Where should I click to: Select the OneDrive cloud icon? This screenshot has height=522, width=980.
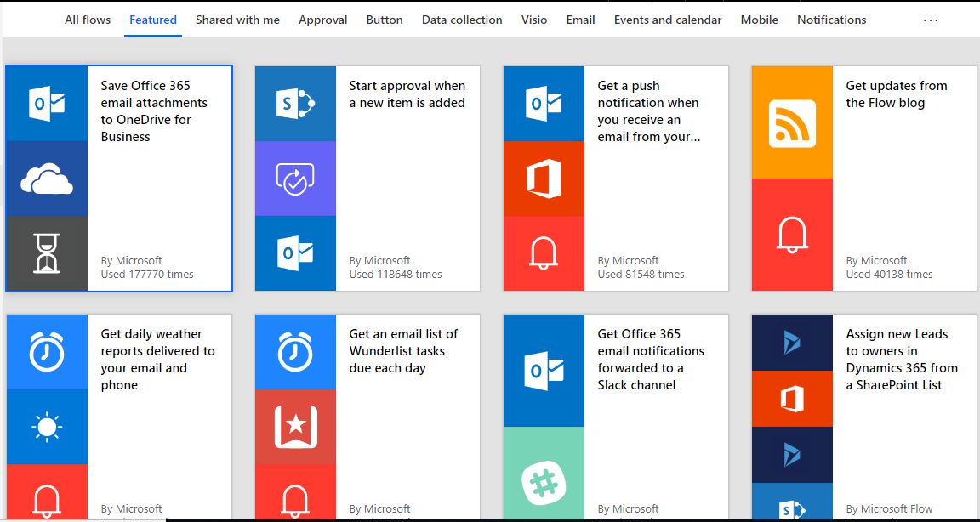click(47, 179)
